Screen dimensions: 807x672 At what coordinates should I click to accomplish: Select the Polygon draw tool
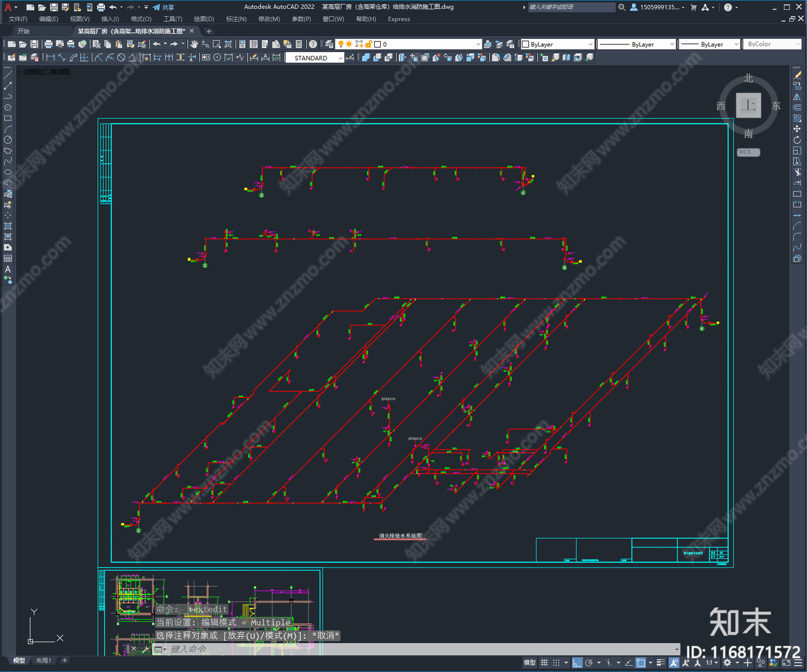(x=8, y=107)
